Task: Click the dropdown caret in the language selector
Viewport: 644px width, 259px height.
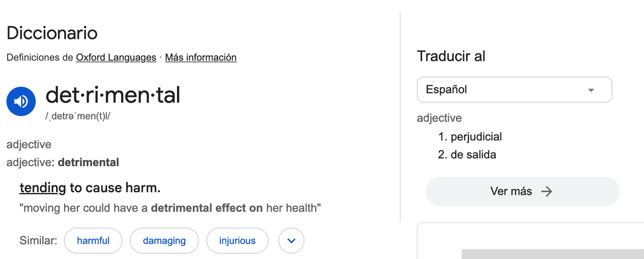Action: (x=591, y=90)
